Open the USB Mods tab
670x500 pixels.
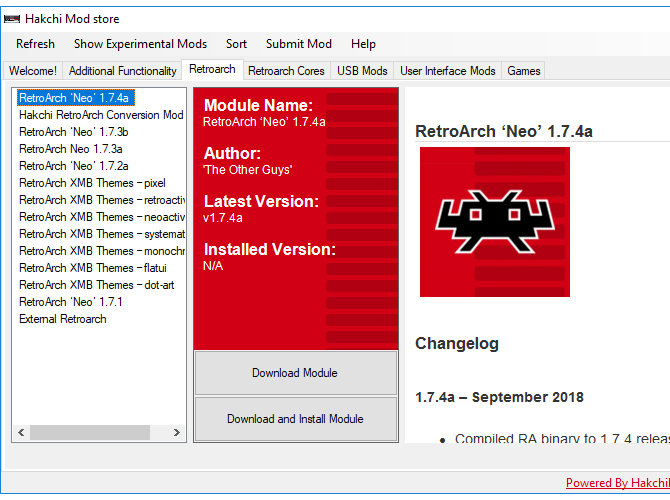362,71
